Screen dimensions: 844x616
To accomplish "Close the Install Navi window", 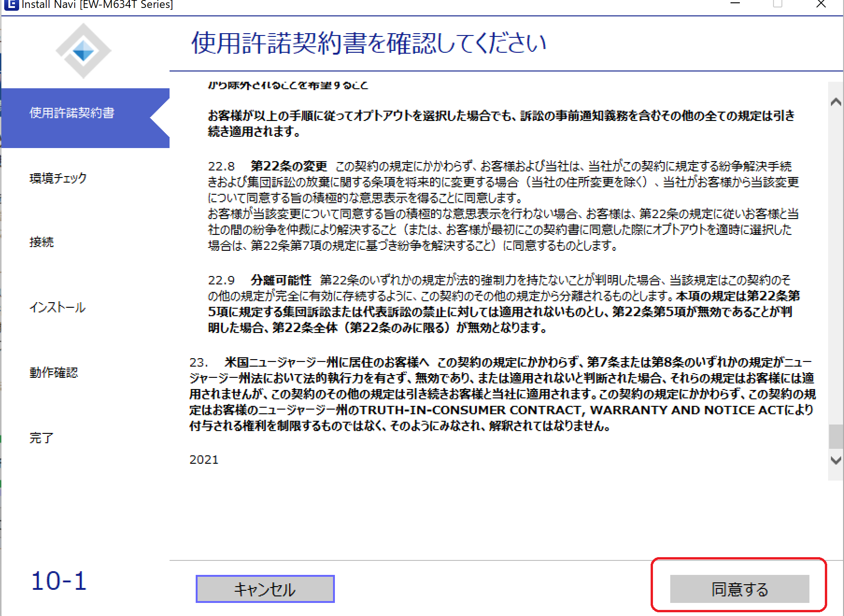I will [821, 4].
